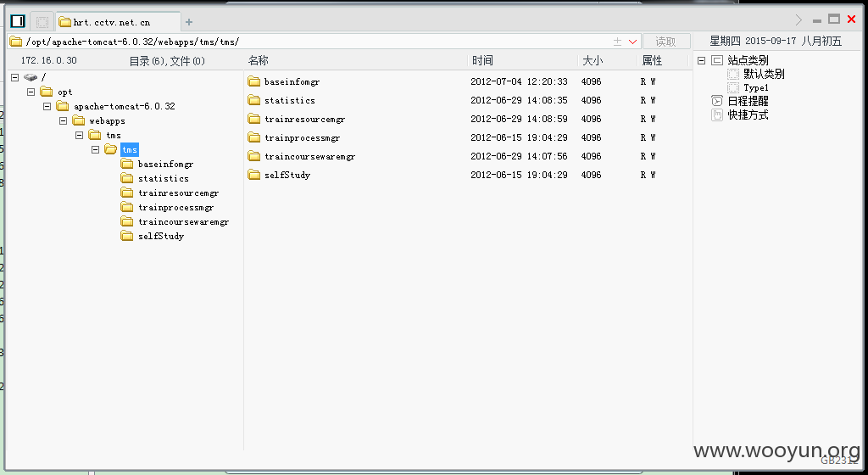Select statistics name in file list
The image size is (868, 475).
click(x=290, y=100)
